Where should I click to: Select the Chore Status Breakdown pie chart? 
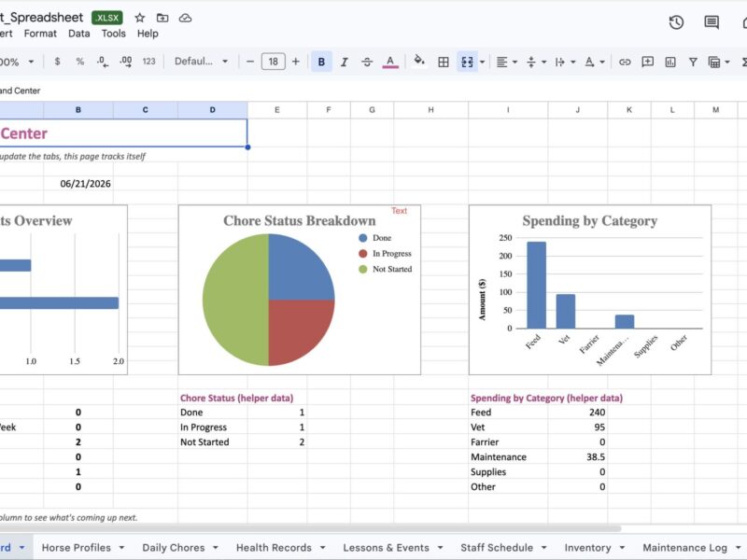click(299, 289)
